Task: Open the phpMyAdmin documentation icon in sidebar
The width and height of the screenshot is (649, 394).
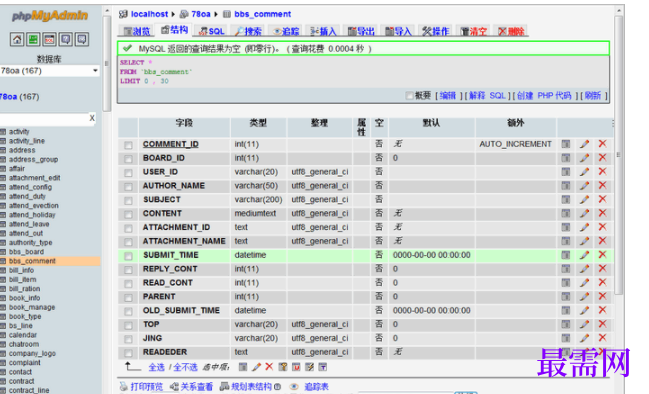Action: coord(65,40)
